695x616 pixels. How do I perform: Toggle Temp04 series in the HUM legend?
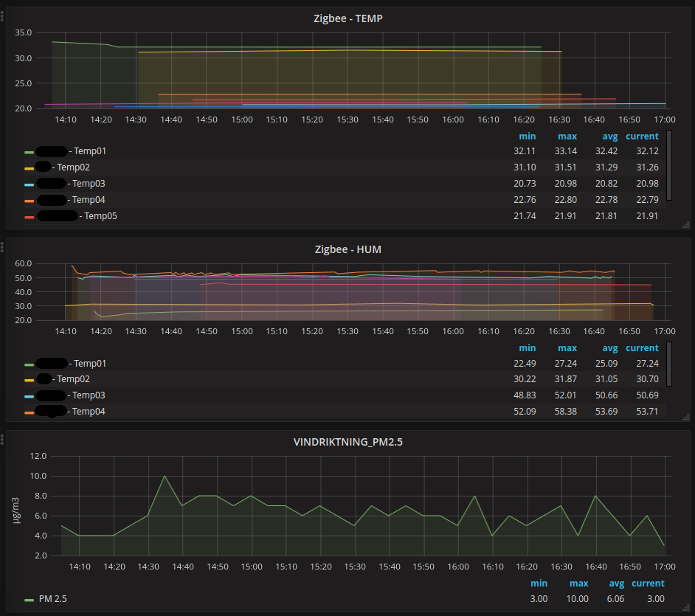pyautogui.click(x=89, y=411)
